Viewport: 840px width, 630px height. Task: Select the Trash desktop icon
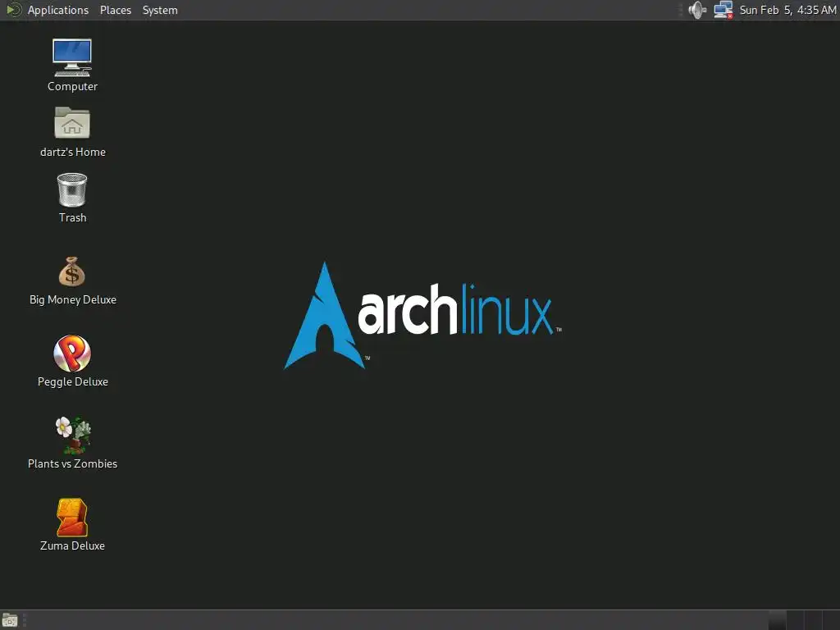(72, 189)
